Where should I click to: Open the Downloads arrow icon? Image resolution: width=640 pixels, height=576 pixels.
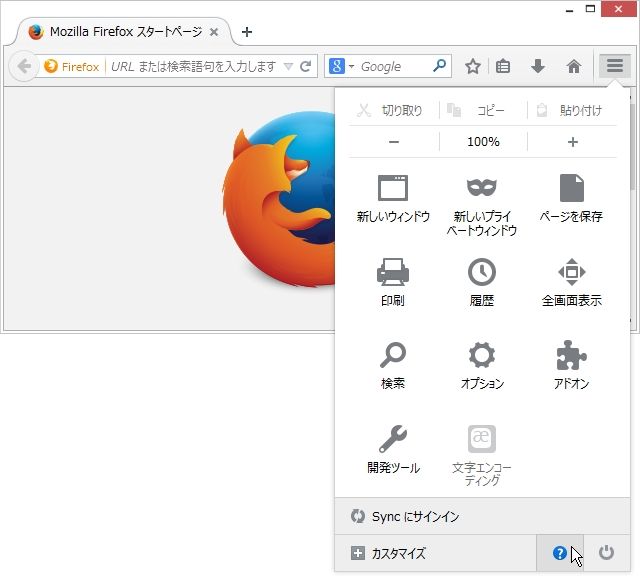(538, 66)
